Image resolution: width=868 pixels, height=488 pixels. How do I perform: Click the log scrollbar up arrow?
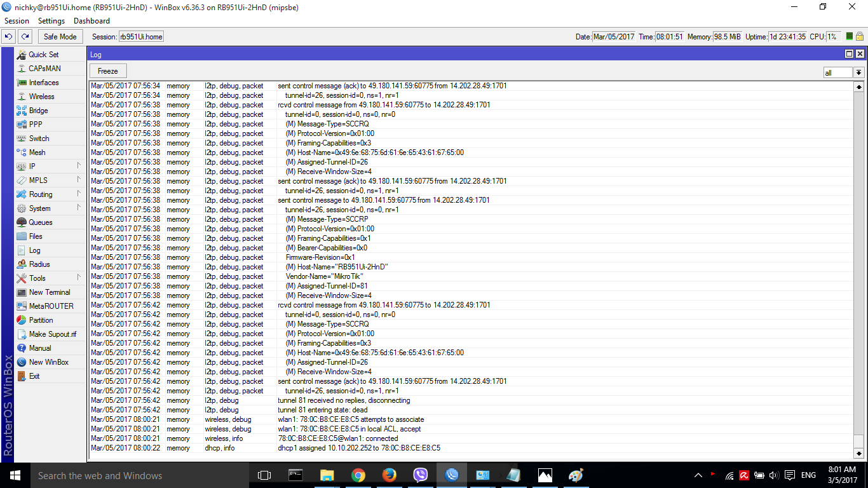[859, 86]
